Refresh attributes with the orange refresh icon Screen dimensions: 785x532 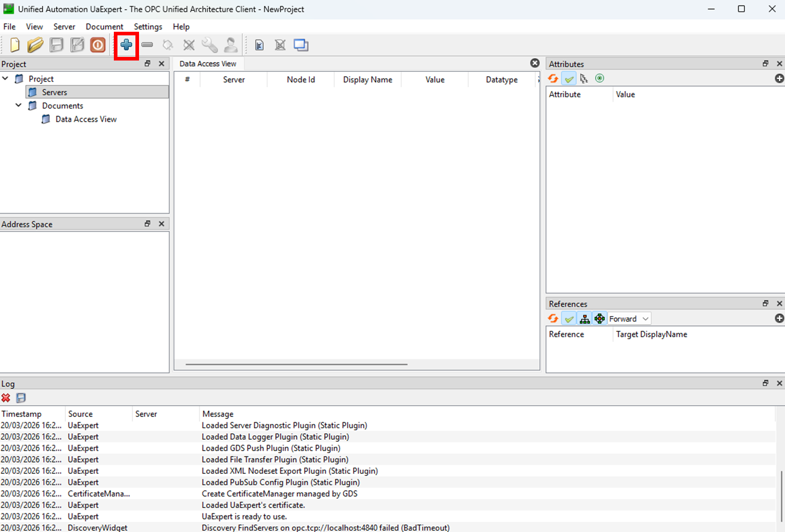552,78
